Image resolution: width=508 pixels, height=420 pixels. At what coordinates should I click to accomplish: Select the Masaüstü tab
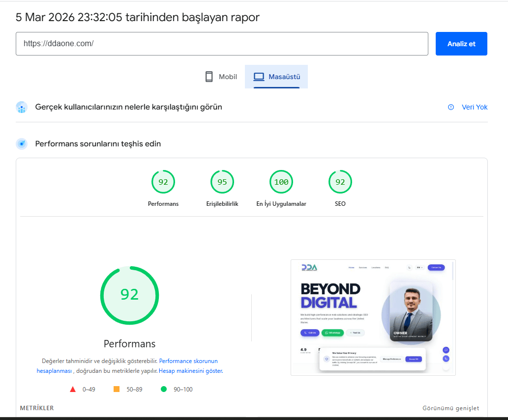[276, 77]
